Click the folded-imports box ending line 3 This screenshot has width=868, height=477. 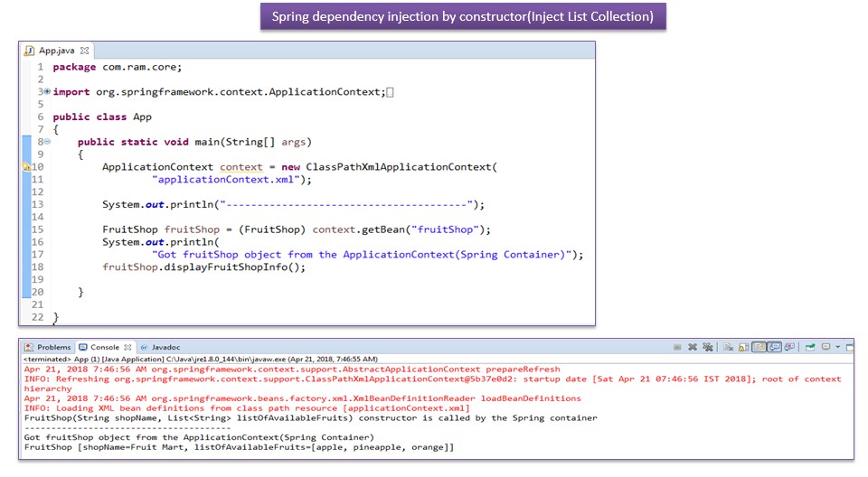point(390,92)
